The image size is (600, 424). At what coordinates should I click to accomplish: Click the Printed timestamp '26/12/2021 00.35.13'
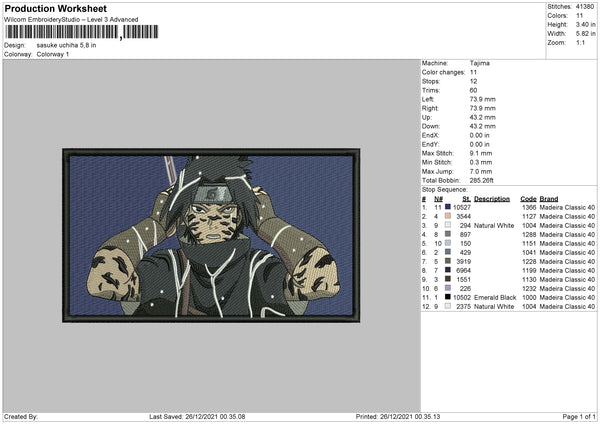410,416
